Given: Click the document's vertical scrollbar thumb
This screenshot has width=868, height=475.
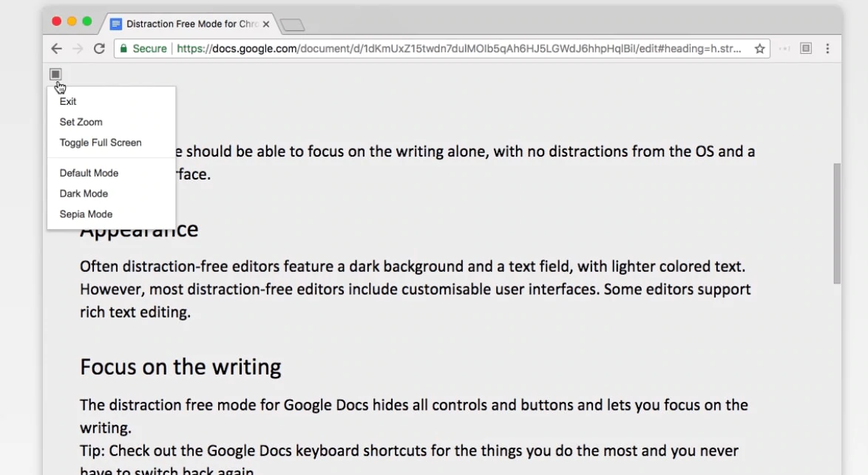Looking at the screenshot, I should point(837,222).
